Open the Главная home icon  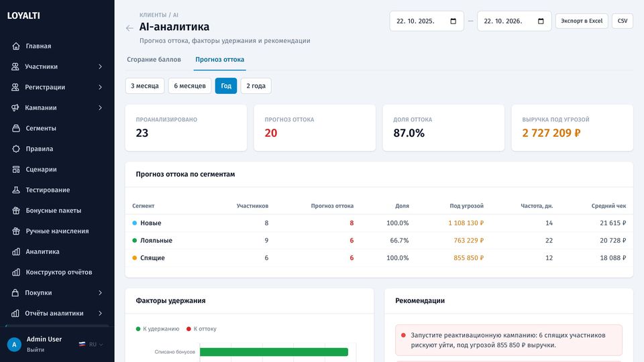16,46
